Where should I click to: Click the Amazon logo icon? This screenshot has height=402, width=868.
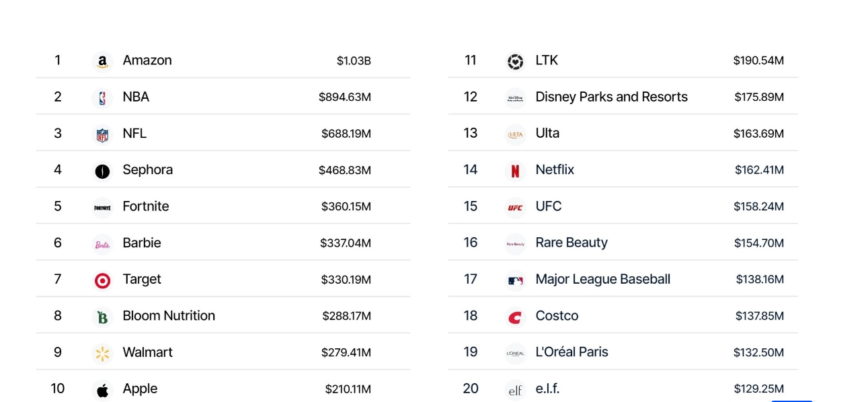click(102, 61)
